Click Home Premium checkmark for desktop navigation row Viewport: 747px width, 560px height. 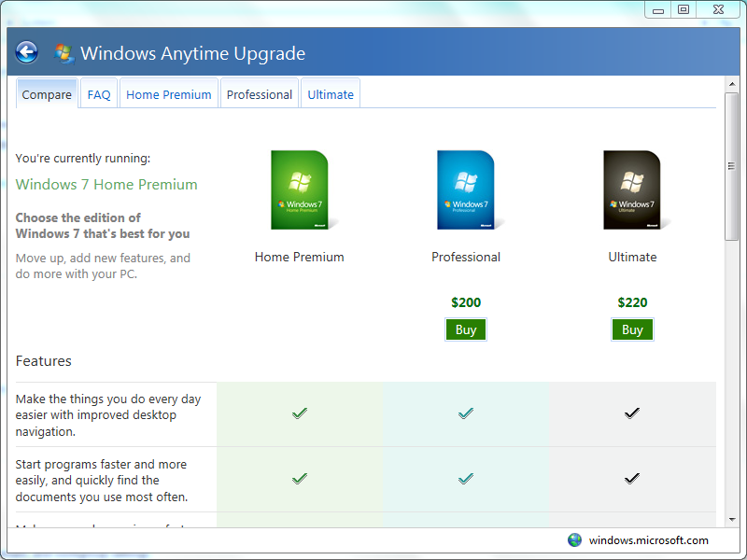tap(300, 413)
